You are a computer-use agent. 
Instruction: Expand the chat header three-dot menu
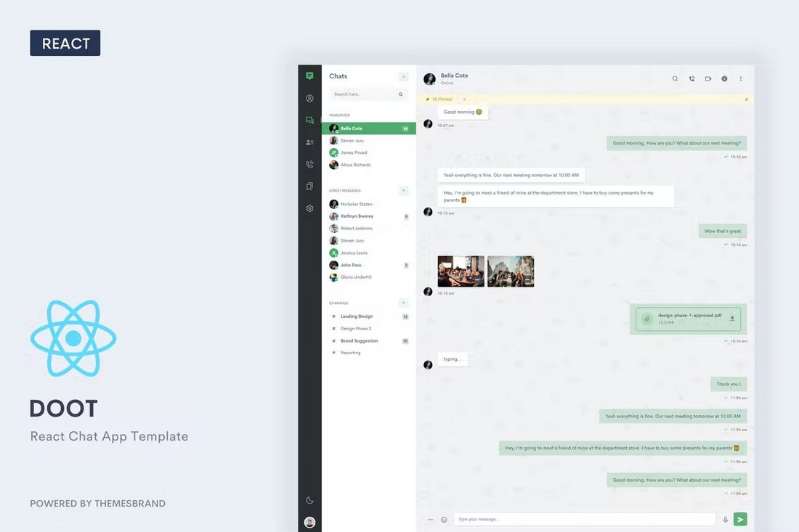pyautogui.click(x=740, y=78)
